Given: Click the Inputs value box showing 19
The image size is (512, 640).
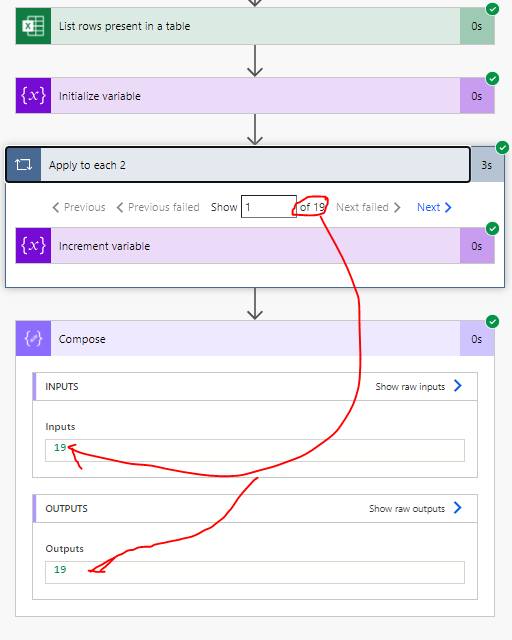Looking at the screenshot, I should 255,450.
